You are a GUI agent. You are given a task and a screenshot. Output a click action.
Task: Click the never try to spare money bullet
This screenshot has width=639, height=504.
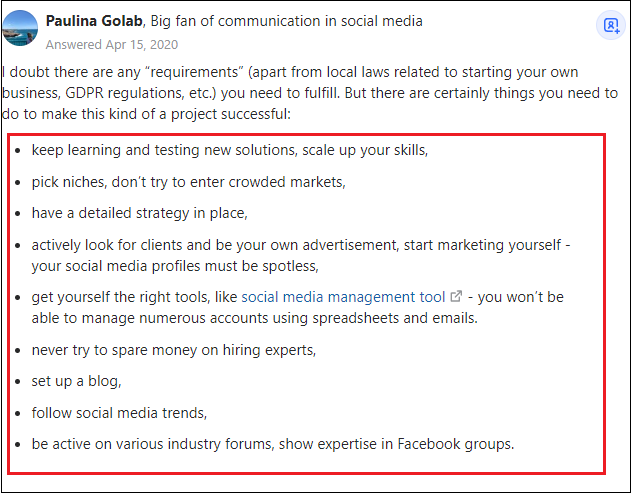[174, 350]
